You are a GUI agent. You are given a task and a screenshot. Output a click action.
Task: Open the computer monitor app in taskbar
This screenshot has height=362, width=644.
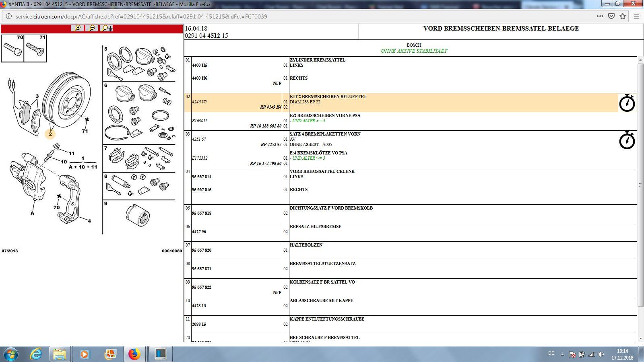161,354
